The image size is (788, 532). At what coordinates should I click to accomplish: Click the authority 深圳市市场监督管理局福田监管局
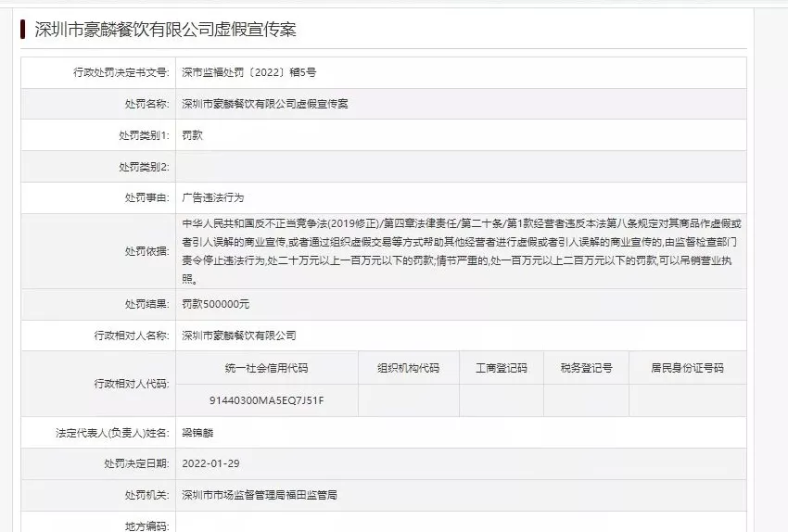tap(259, 495)
